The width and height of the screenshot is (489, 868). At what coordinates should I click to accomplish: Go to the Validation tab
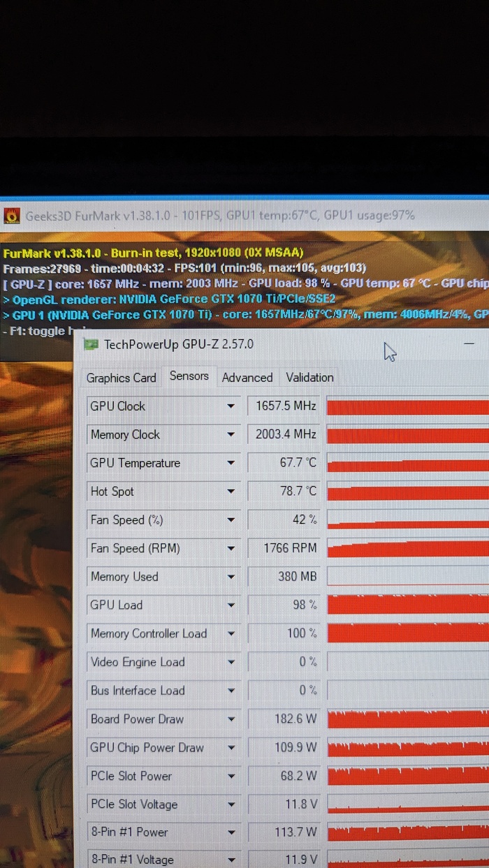(309, 378)
